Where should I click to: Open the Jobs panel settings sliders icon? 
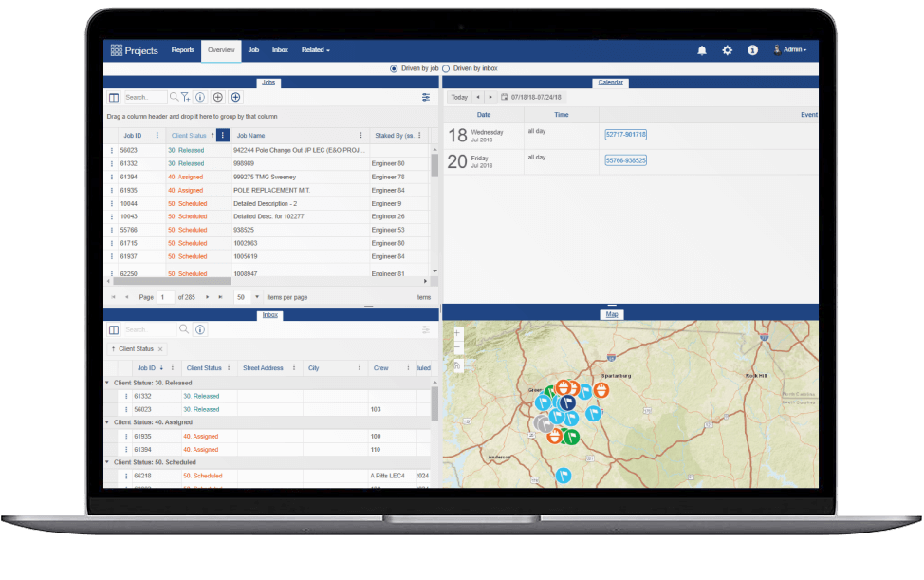point(426,97)
